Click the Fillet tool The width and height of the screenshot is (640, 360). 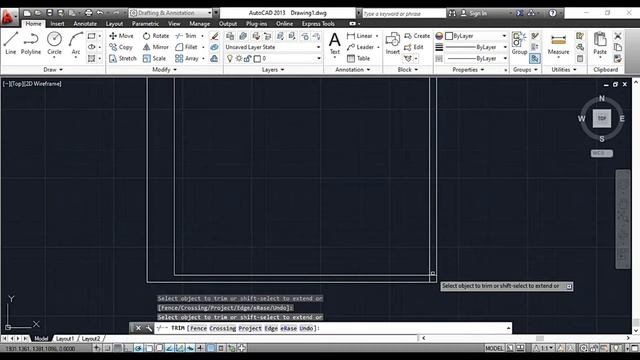coord(186,47)
